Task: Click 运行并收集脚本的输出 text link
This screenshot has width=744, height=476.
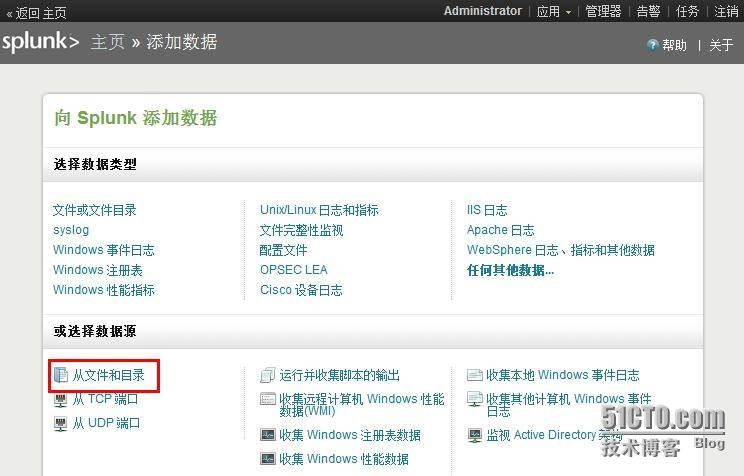Action: pos(339,375)
